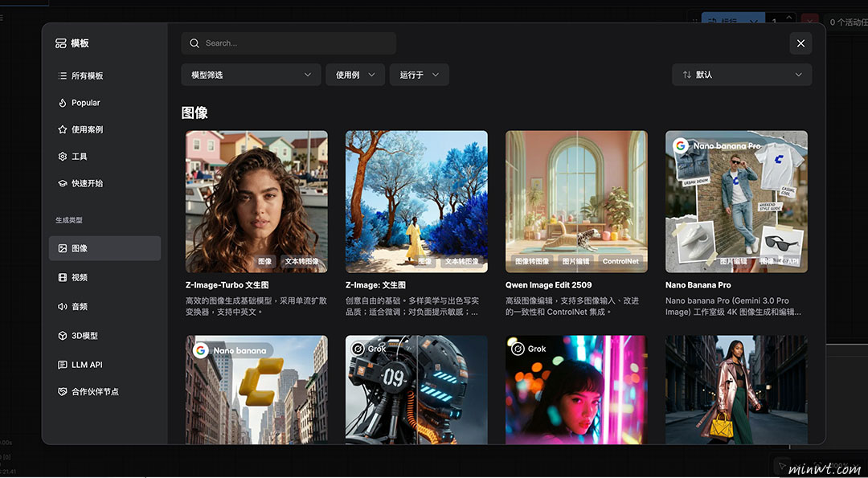868x478 pixels.
Task: Click the 所有模板 list icon
Action: pos(63,76)
